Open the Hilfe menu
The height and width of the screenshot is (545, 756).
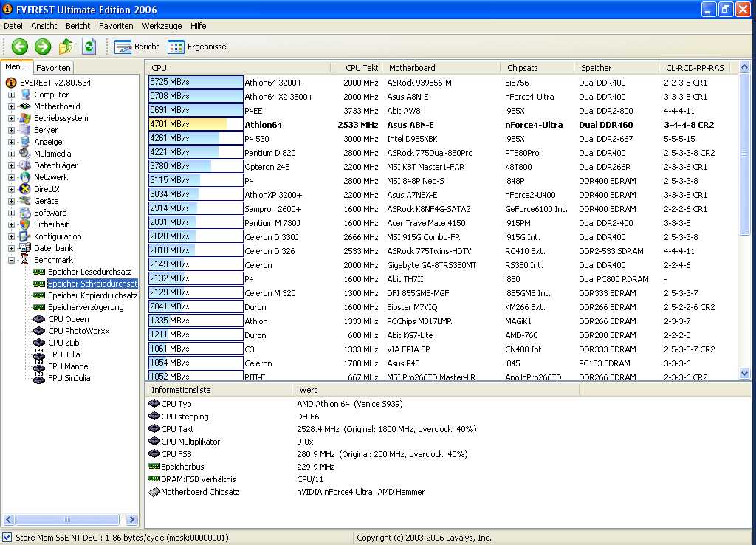point(198,26)
